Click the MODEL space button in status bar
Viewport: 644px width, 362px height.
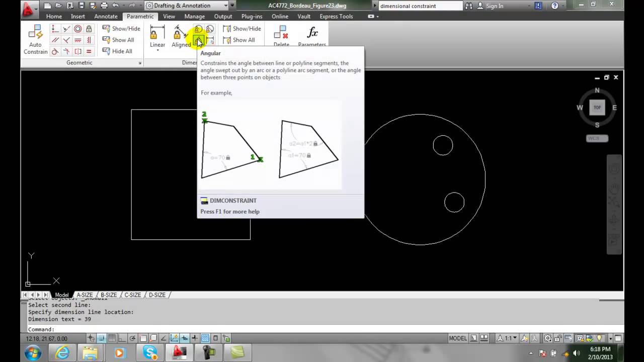(x=458, y=338)
